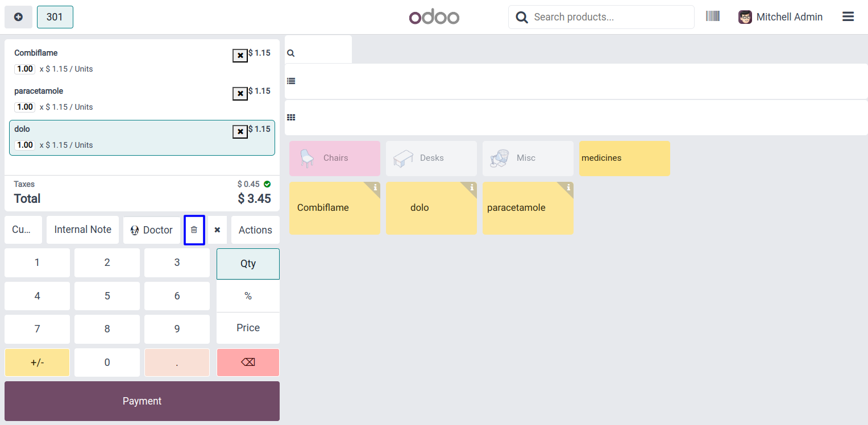Toggle Qty mode on the numpad
This screenshot has height=425, width=868.
(x=248, y=264)
